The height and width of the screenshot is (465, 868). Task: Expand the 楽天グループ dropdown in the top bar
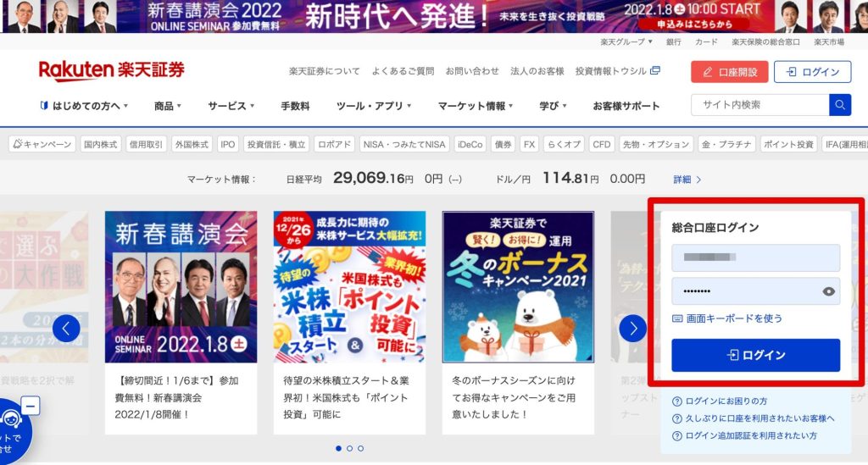click(x=626, y=42)
